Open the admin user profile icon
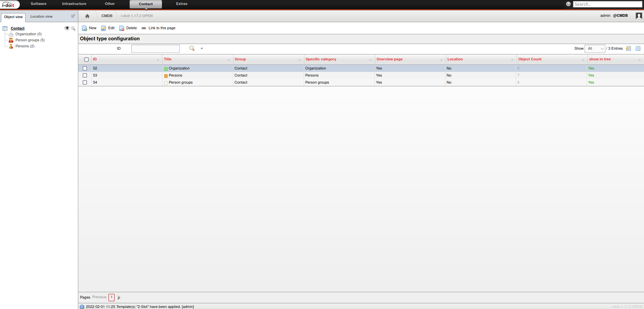 point(639,16)
